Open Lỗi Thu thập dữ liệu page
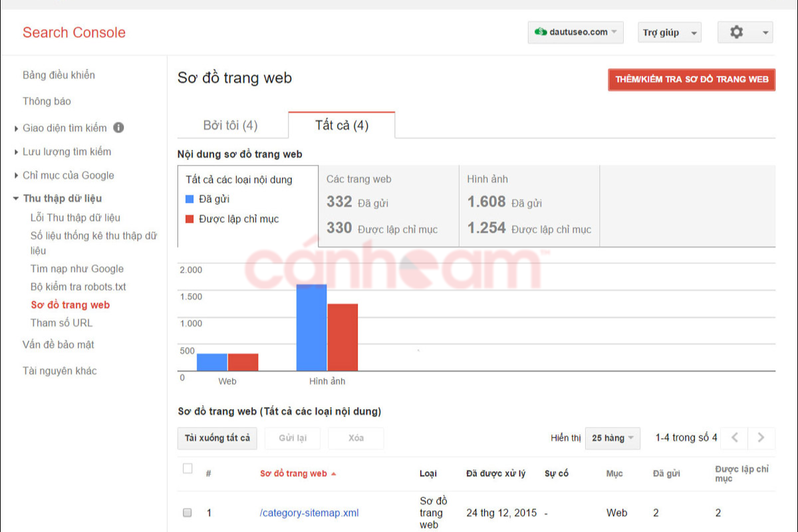The height and width of the screenshot is (532, 798). 75,217
